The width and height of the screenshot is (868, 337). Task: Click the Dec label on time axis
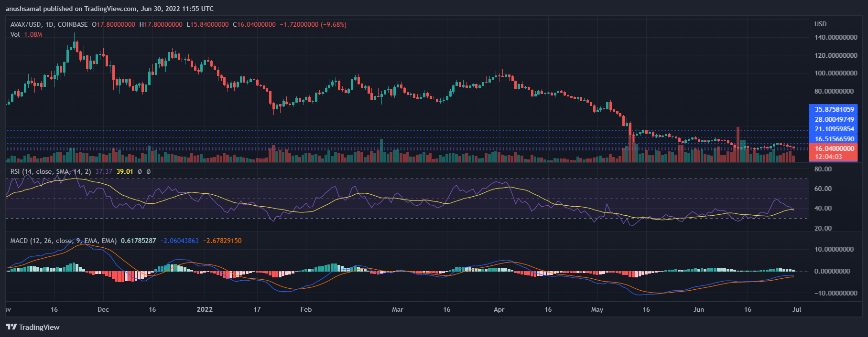pos(103,309)
